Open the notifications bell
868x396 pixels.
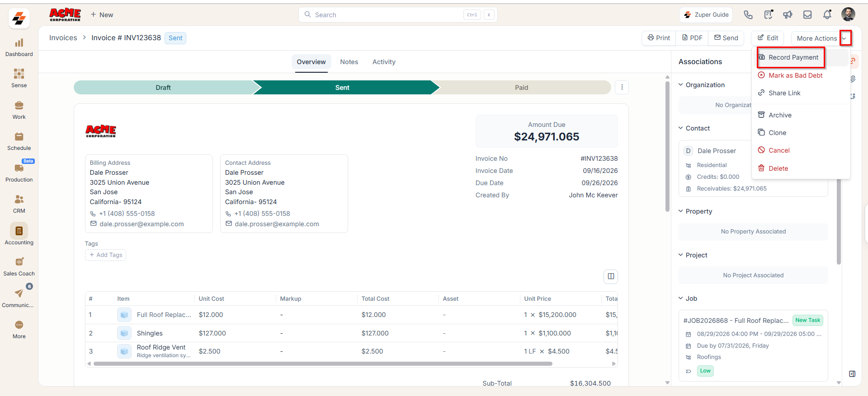[827, 15]
